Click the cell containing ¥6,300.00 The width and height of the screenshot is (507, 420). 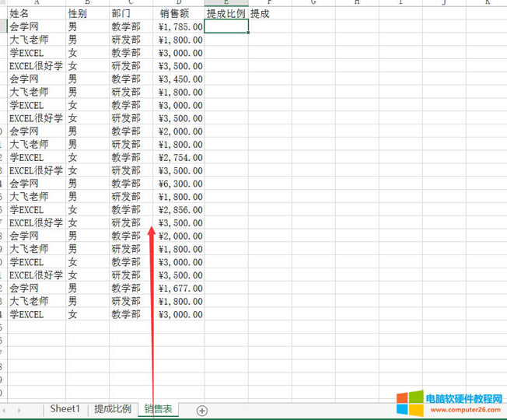point(179,184)
